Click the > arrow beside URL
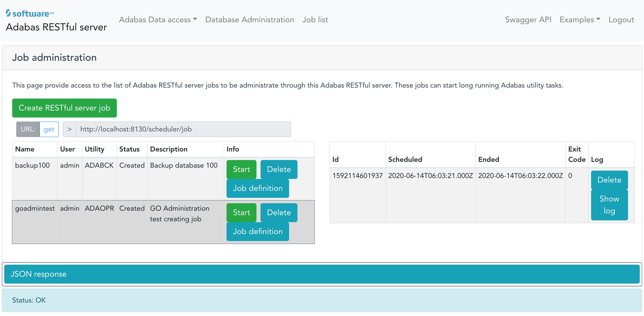 click(70, 129)
